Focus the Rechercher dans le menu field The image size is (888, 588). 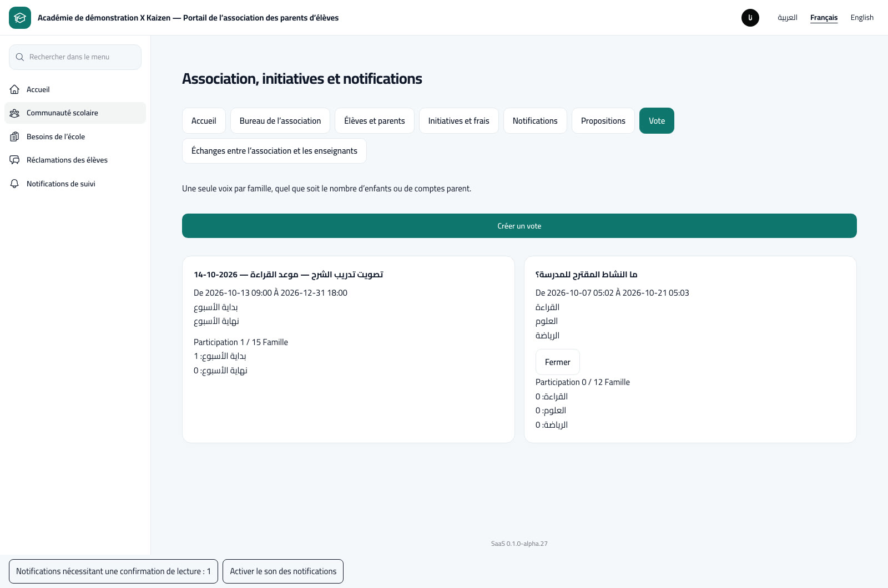click(75, 57)
